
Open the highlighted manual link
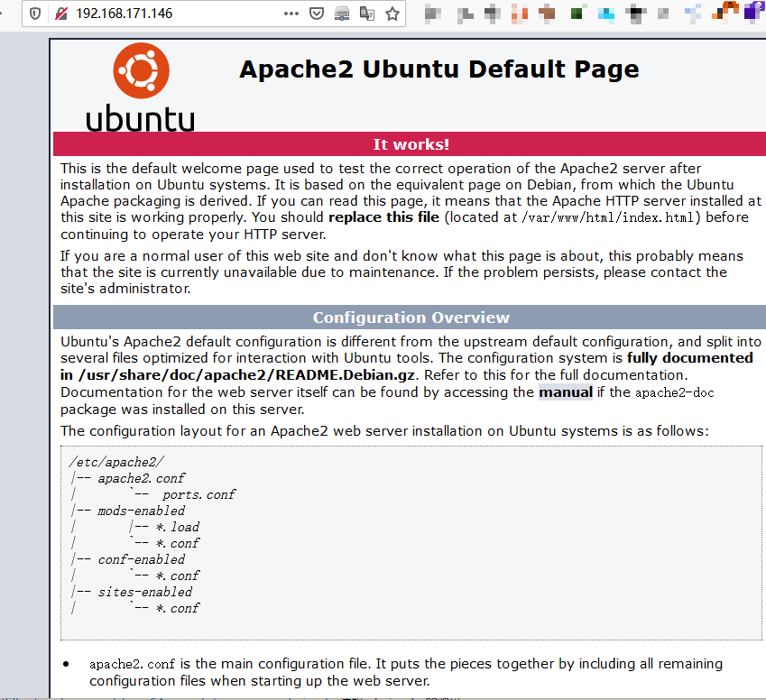(565, 391)
